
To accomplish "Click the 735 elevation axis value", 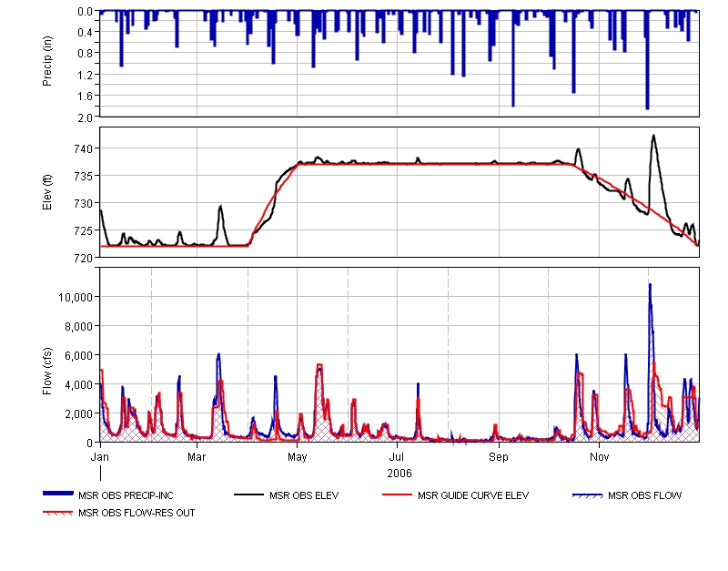I will tap(84, 177).
